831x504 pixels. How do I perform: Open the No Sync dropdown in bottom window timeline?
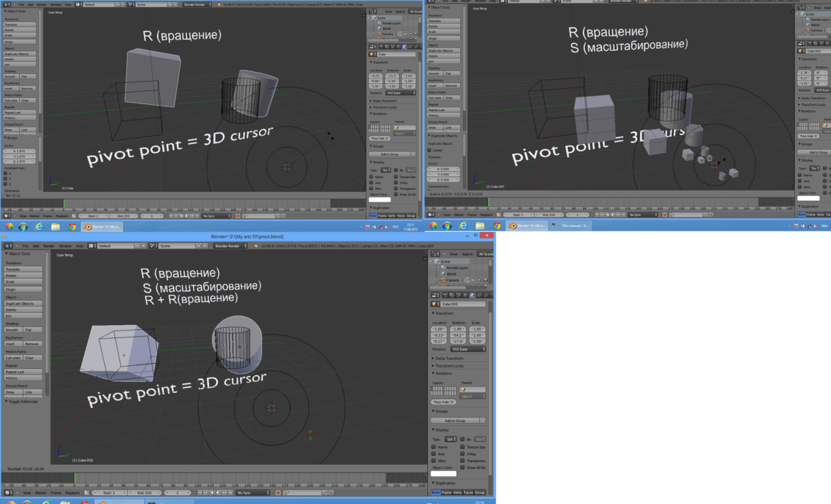253,493
